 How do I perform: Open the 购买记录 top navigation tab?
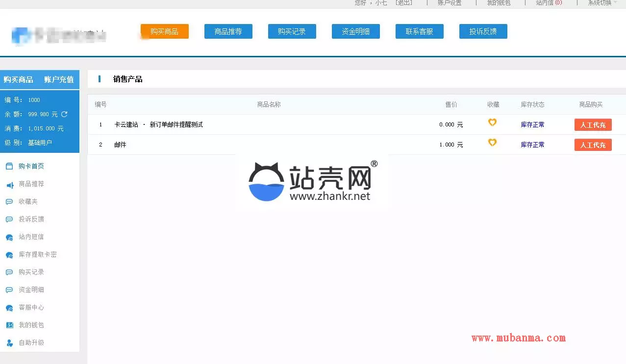[292, 31]
